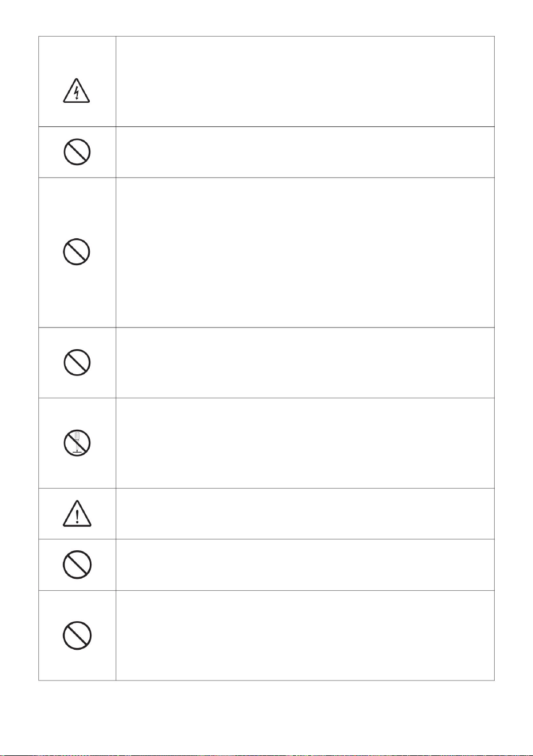
Task: Click the prohibition circle icon in the second row
Action: pyautogui.click(x=77, y=152)
